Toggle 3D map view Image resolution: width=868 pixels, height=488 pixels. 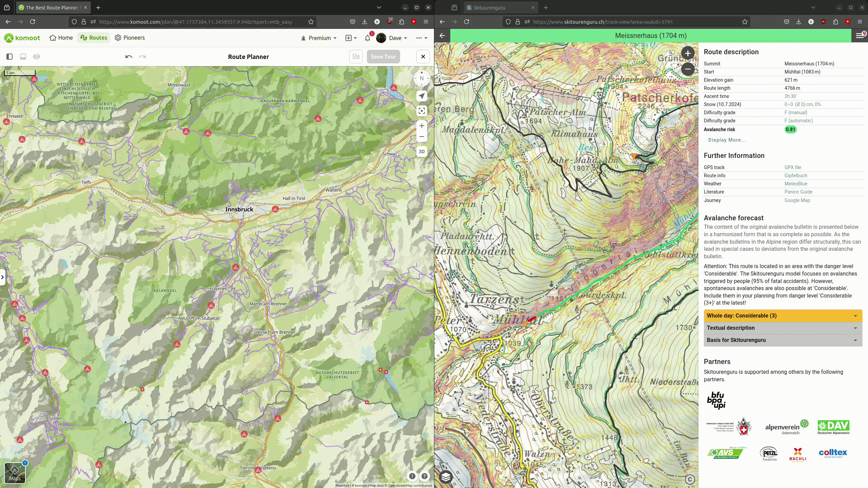pyautogui.click(x=422, y=151)
